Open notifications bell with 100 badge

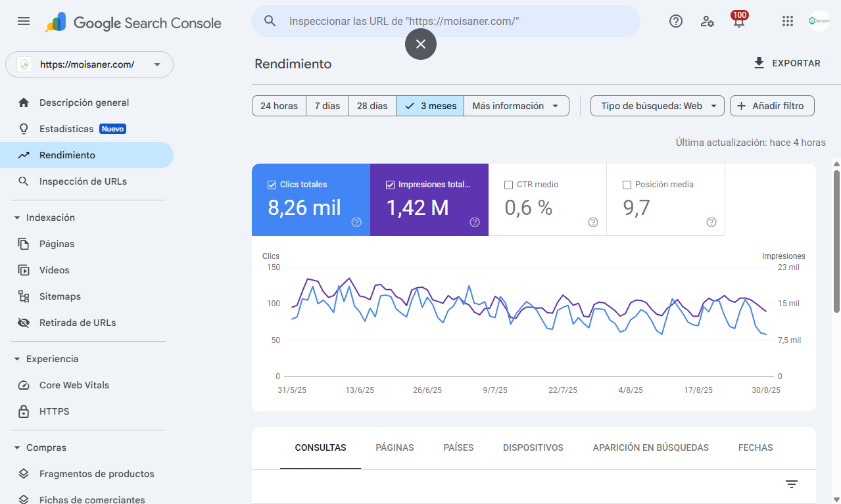tap(739, 21)
